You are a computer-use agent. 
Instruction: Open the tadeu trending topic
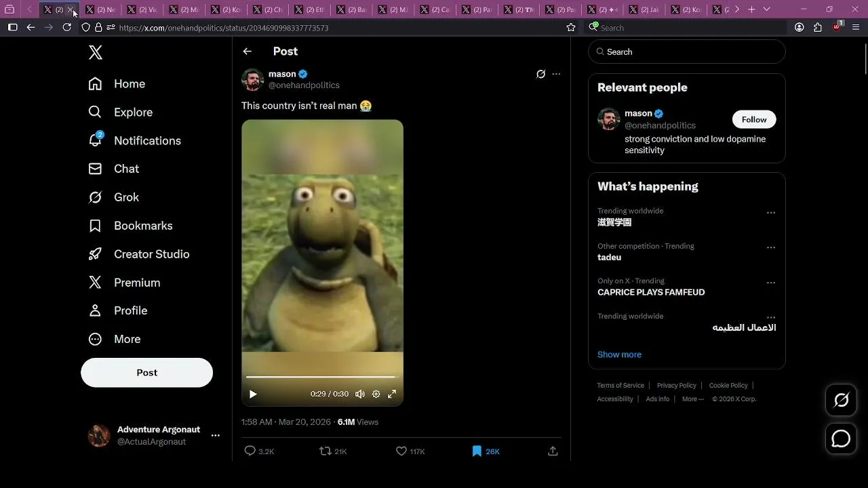click(x=609, y=258)
